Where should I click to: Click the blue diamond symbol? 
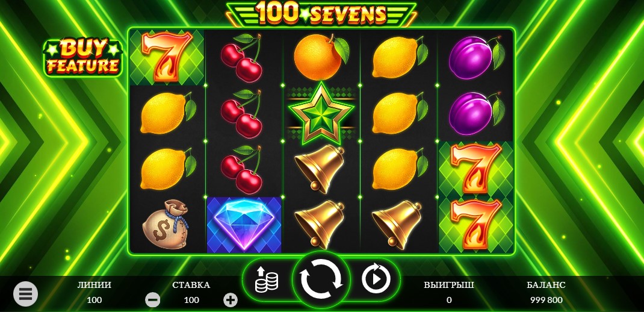(244, 225)
